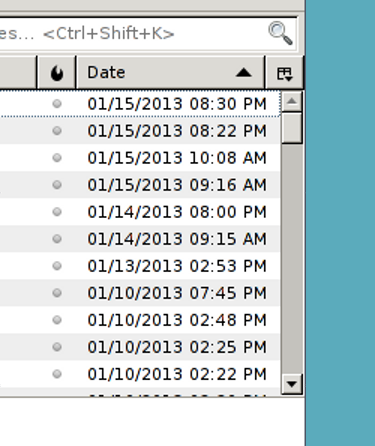Toggle junk dot for 08:30 PM message

tap(57, 104)
